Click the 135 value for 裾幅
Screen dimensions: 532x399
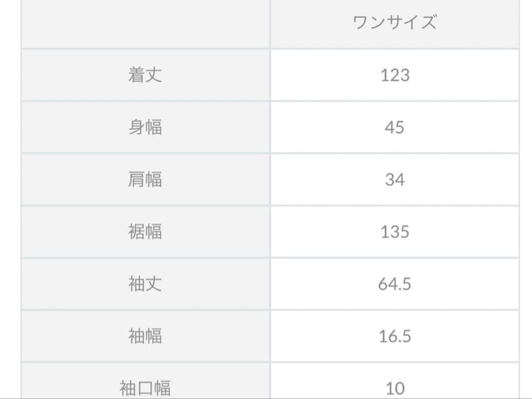tap(395, 232)
